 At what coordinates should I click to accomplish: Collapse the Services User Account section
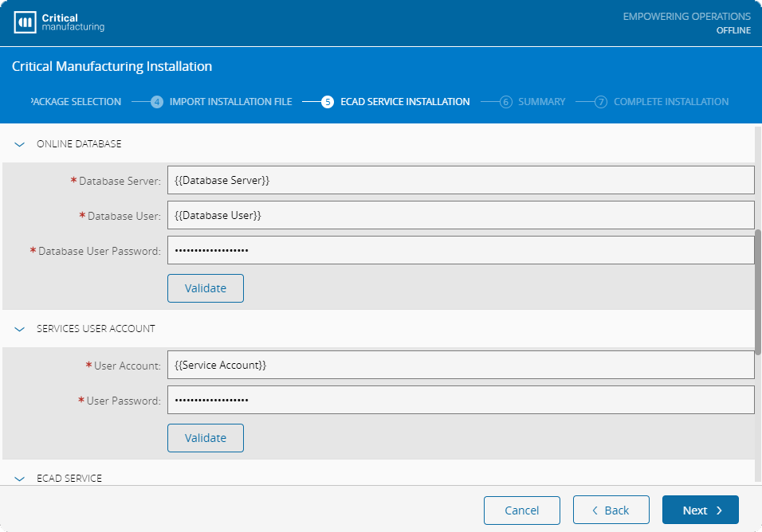[21, 329]
